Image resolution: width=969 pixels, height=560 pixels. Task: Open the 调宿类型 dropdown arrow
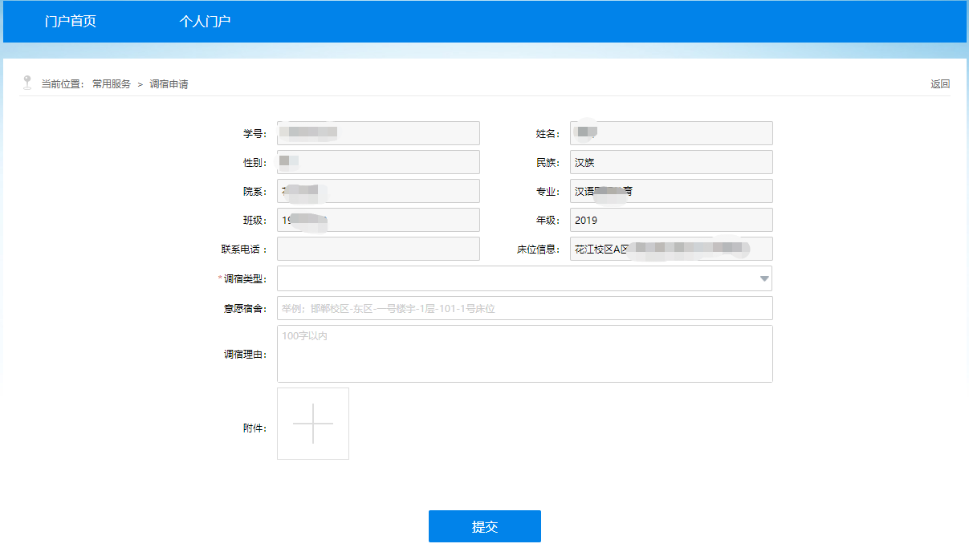[763, 278]
